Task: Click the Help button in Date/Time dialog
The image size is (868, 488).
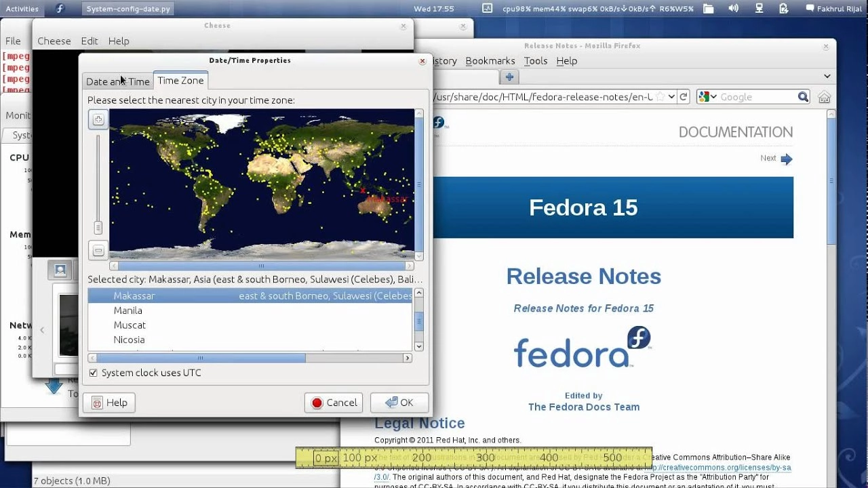Action: (x=109, y=403)
